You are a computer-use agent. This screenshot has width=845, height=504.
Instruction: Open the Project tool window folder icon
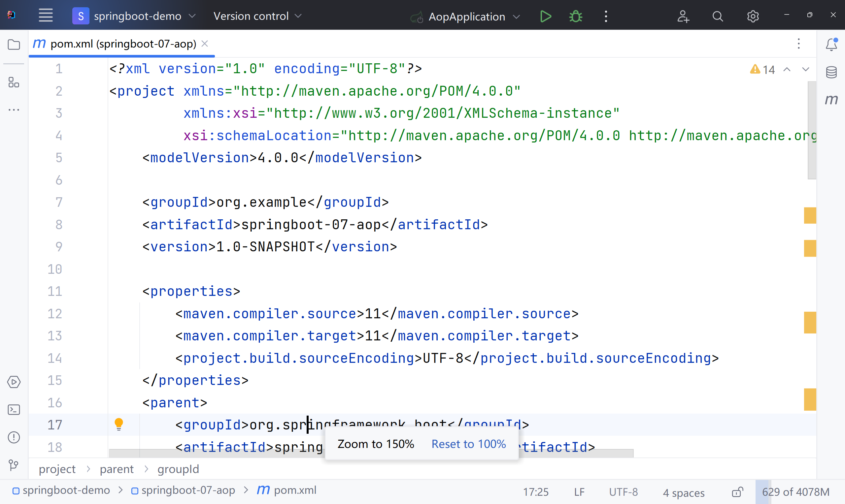click(x=14, y=45)
